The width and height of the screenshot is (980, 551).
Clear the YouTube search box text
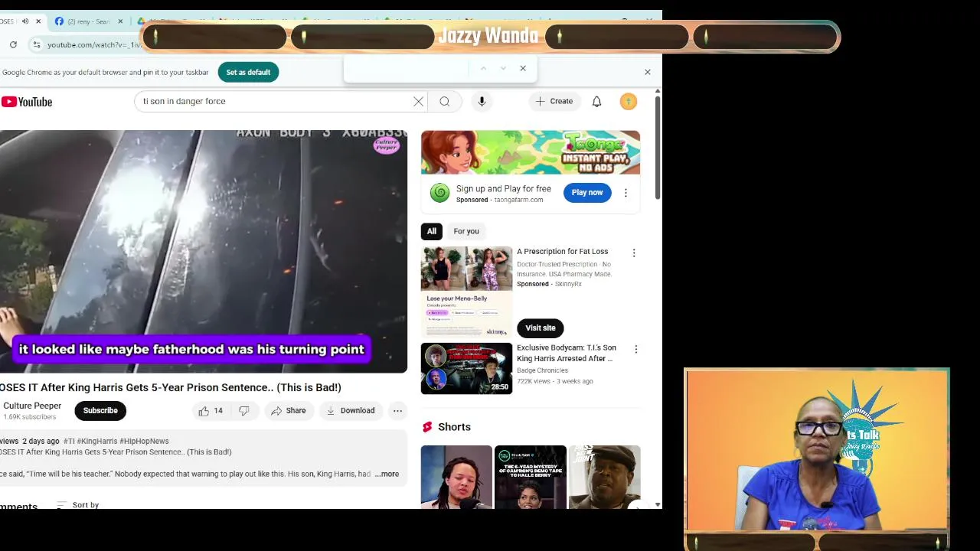(418, 101)
